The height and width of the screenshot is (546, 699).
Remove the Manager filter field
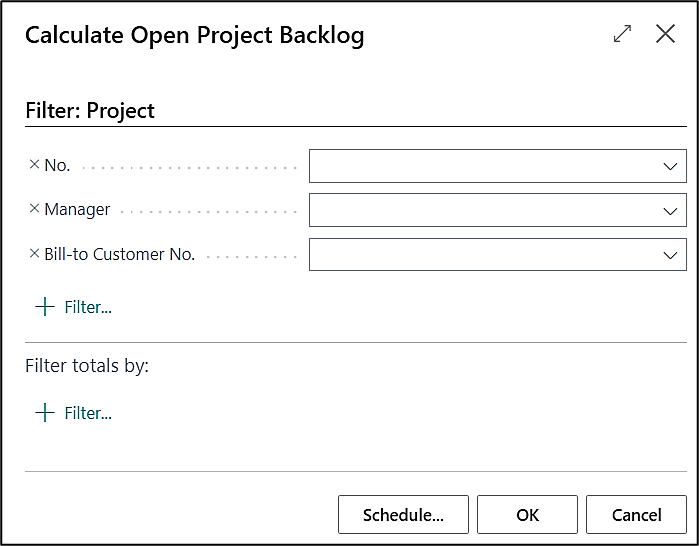(34, 209)
